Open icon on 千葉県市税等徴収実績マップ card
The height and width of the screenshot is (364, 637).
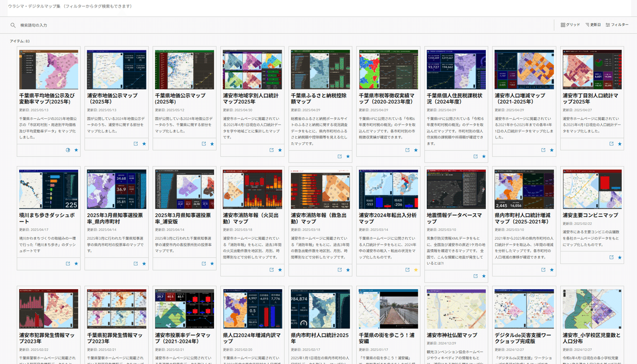pyautogui.click(x=408, y=150)
